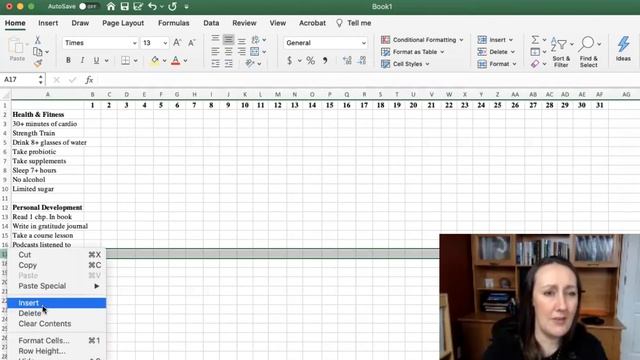
Task: Click the Paste clipboard icon
Action: (x=17, y=46)
